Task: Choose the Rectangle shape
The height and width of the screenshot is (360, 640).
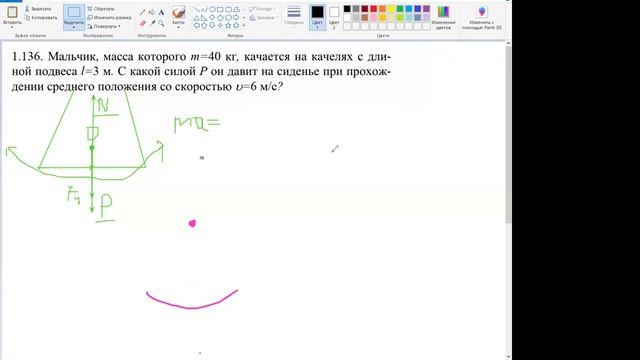Action: (x=220, y=9)
